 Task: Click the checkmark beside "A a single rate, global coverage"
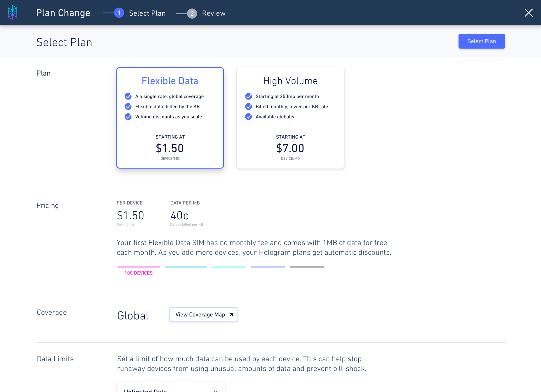click(128, 96)
